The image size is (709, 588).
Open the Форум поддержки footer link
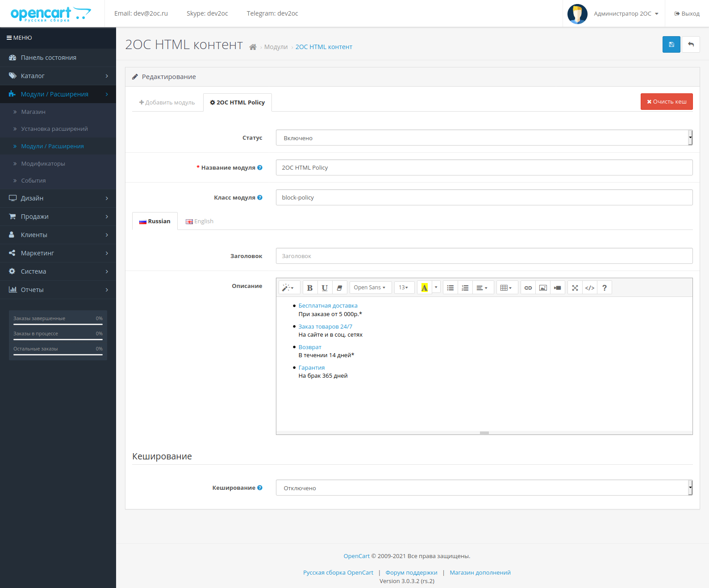(411, 573)
